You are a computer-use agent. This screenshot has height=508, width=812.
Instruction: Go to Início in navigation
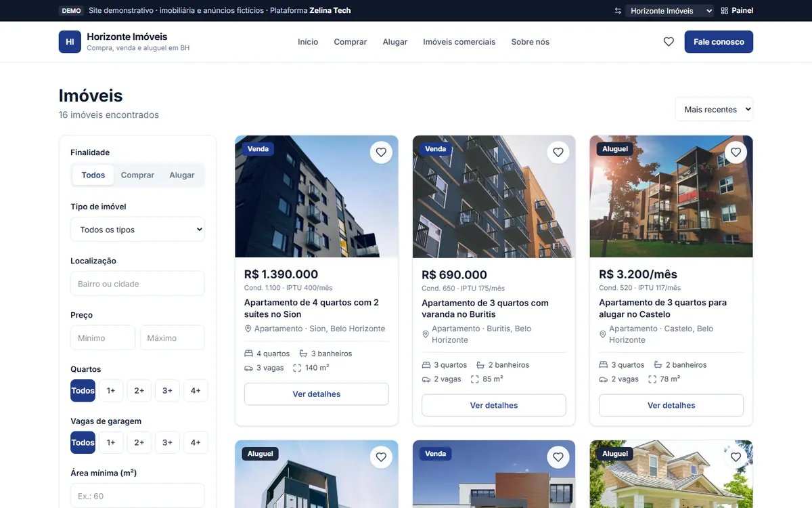coord(308,42)
